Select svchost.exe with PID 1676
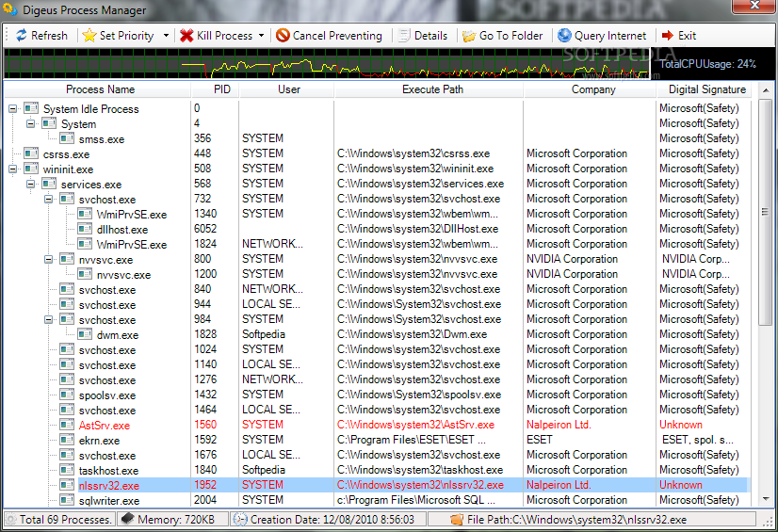This screenshot has height=532, width=778. click(107, 456)
